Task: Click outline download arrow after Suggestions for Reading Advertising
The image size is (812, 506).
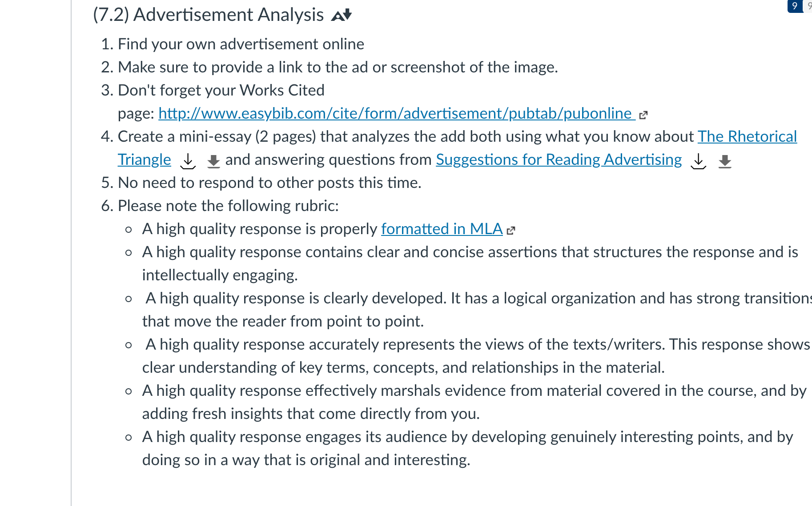Action: click(x=699, y=161)
